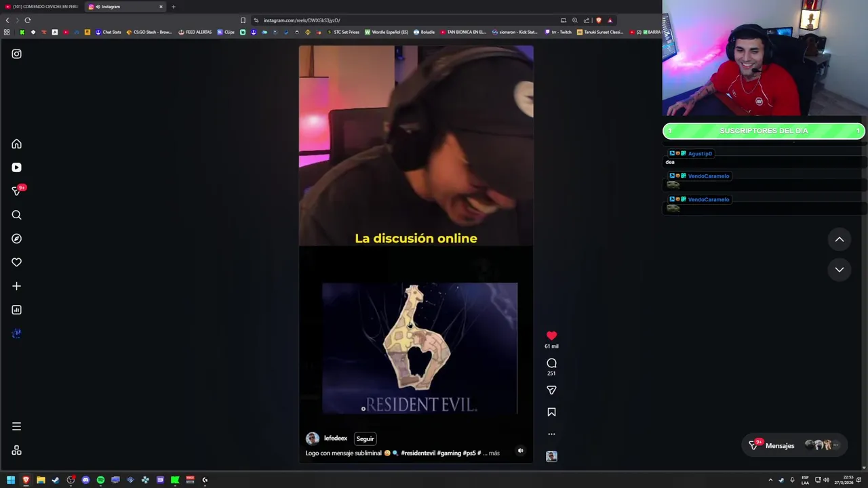The height and width of the screenshot is (488, 868).
Task: Open the TAN BIONICA EN EL bookmark
Action: (463, 32)
